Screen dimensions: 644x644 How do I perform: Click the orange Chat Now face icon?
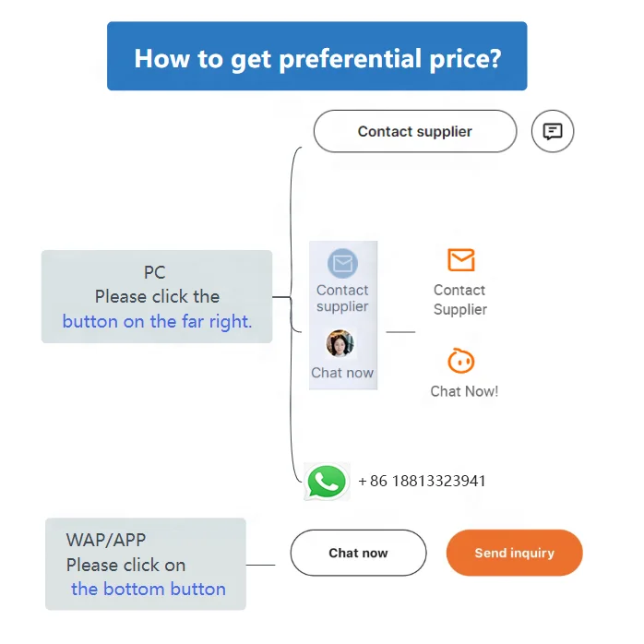(x=461, y=361)
